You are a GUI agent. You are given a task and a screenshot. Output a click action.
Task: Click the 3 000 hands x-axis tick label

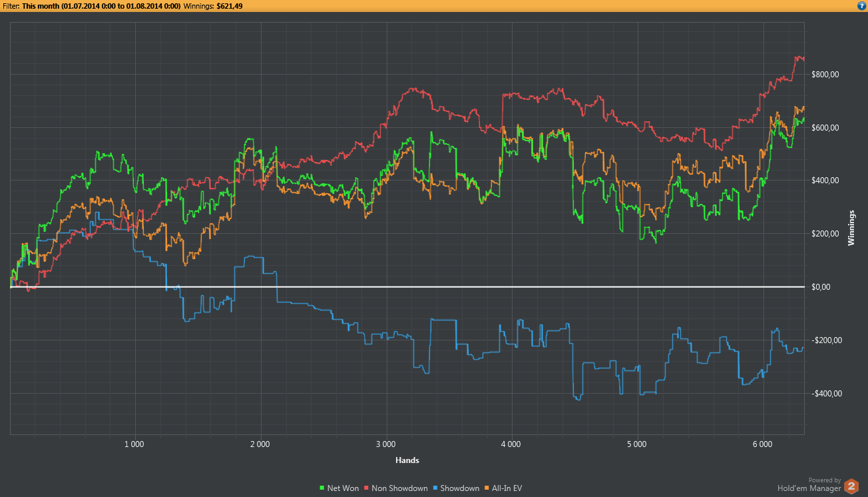pyautogui.click(x=385, y=443)
